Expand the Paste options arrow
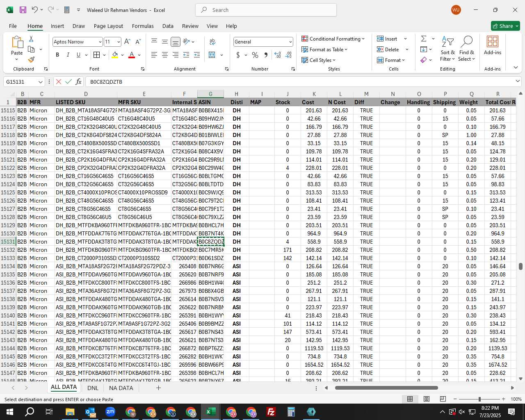The image size is (525, 420). pyautogui.click(x=17, y=60)
